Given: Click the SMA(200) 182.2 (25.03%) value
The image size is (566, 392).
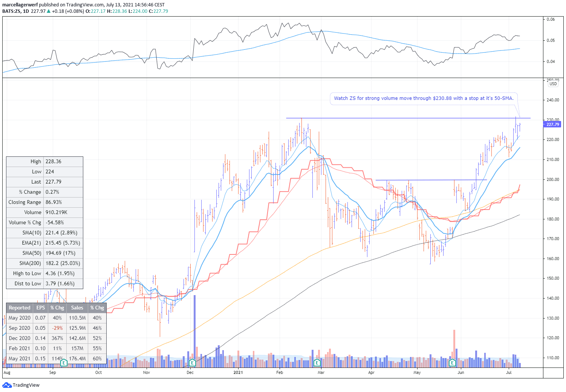Looking at the screenshot, I should tap(63, 263).
